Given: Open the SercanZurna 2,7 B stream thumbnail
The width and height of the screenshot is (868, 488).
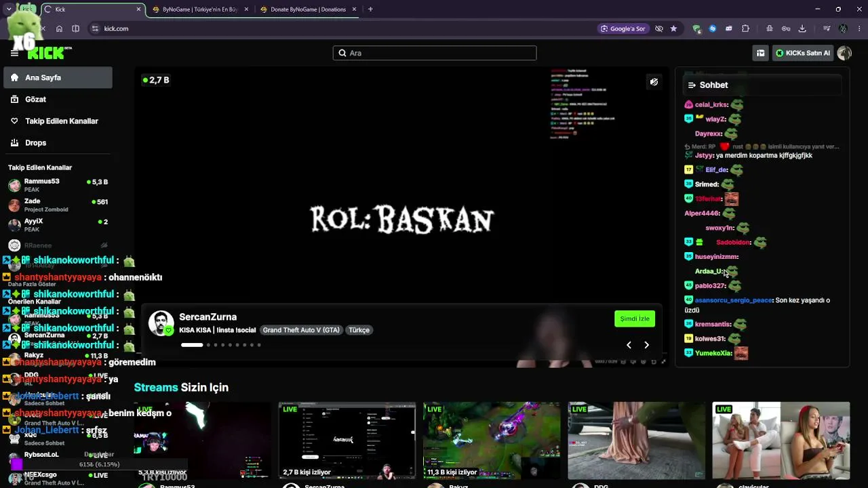Looking at the screenshot, I should point(347,441).
